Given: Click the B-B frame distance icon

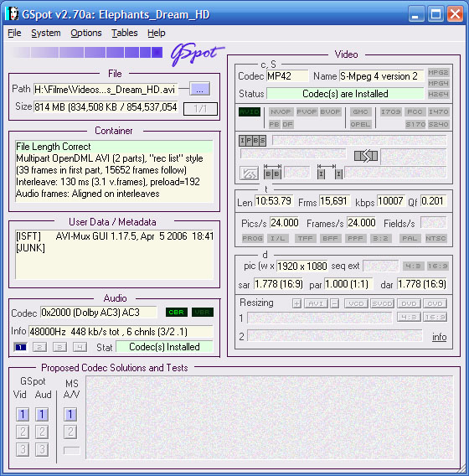Looking at the screenshot, I should point(272,172).
